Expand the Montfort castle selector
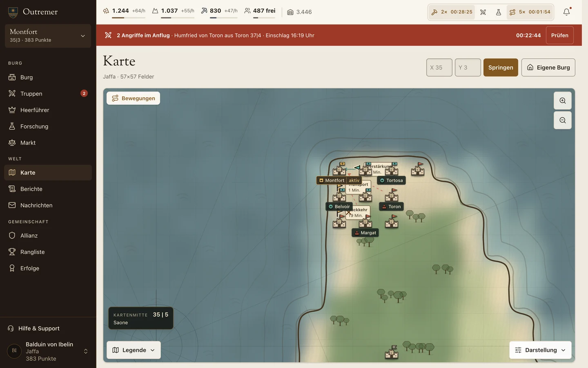The image size is (588, 368). 48,36
